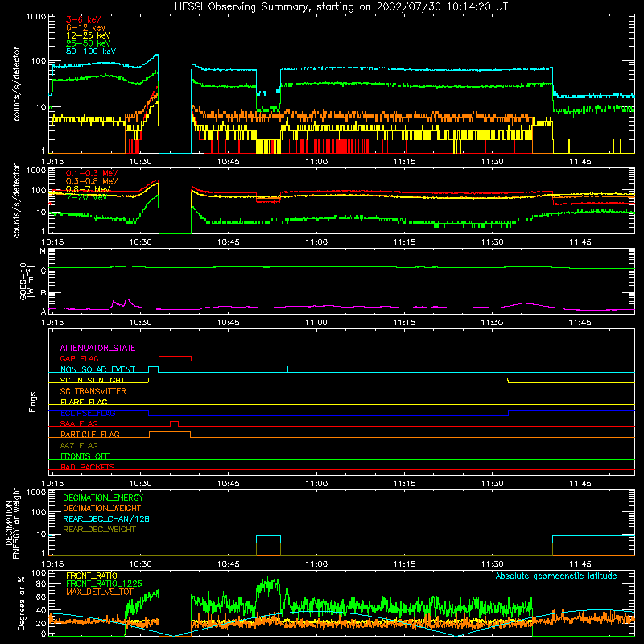Click the vertical Flags axis label
Image resolution: width=644 pixels, height=644 pixels.
(32, 402)
